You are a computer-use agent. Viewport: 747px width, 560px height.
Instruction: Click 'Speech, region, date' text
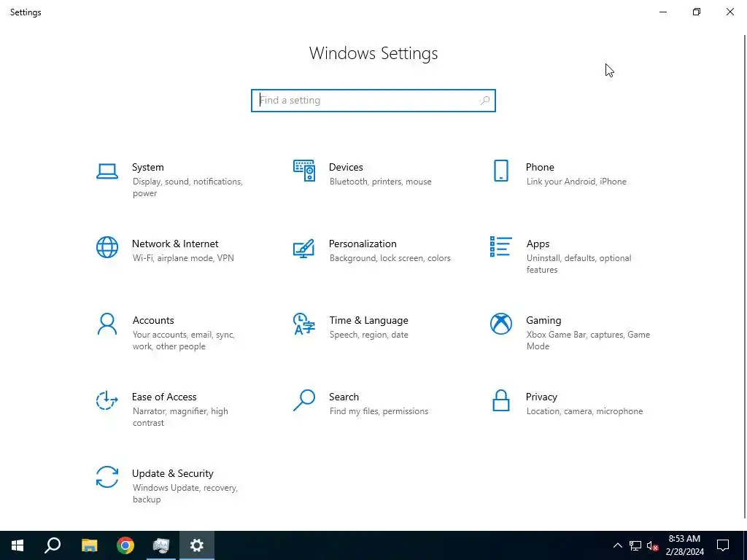tap(368, 335)
